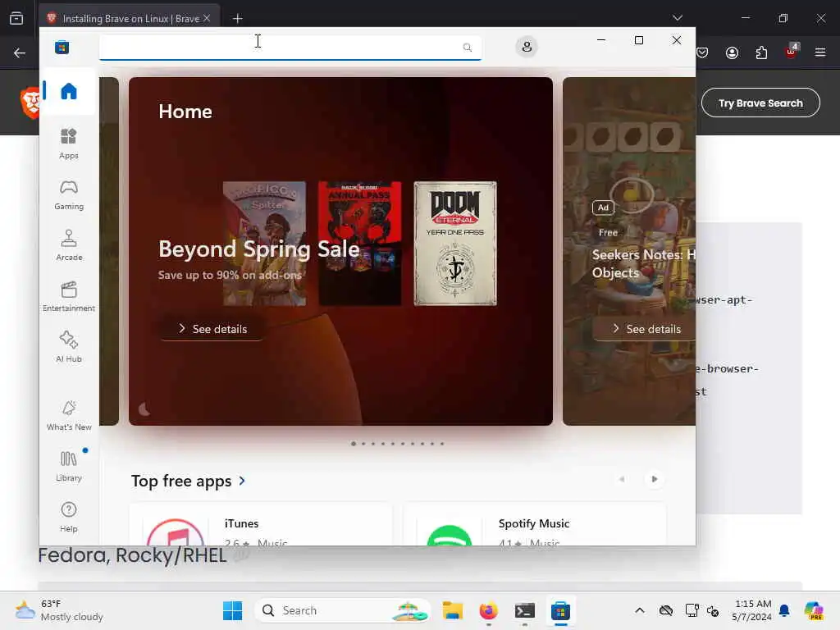Open the browser extensions puzzle icon
This screenshot has height=630, width=840.
[761, 52]
